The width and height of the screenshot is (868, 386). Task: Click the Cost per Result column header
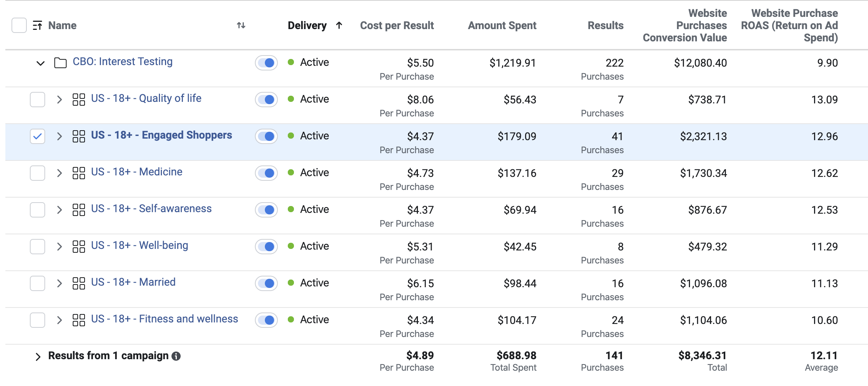[396, 25]
